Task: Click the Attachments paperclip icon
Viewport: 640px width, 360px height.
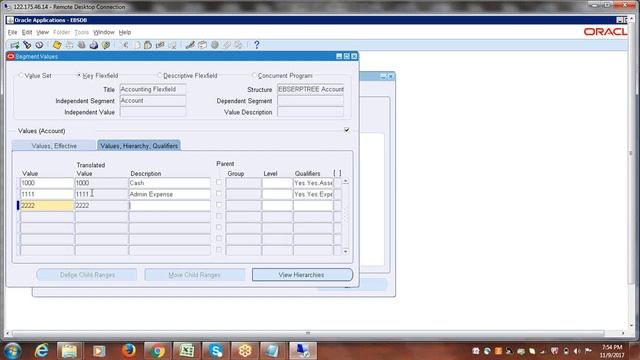Action: [x=227, y=45]
